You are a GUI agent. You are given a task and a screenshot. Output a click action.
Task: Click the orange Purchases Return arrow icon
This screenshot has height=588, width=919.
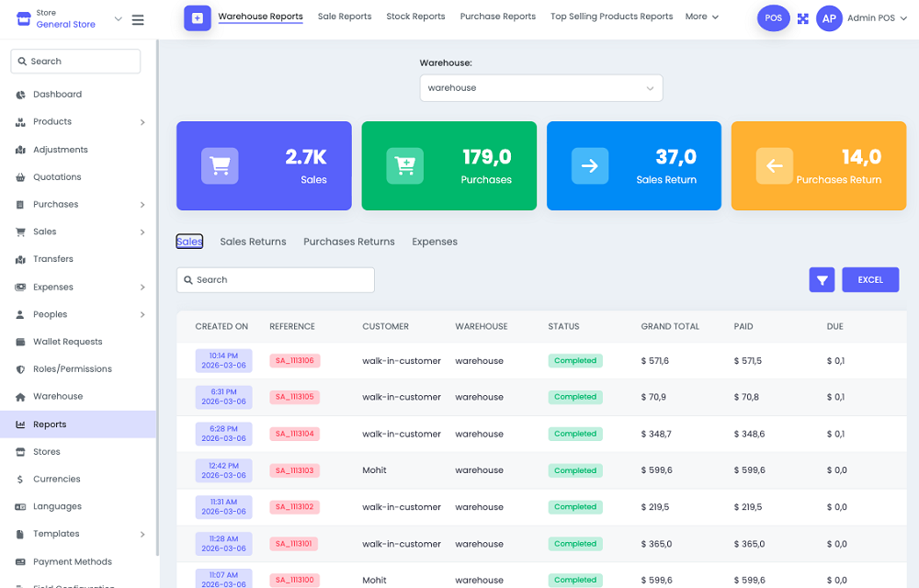[x=774, y=165]
